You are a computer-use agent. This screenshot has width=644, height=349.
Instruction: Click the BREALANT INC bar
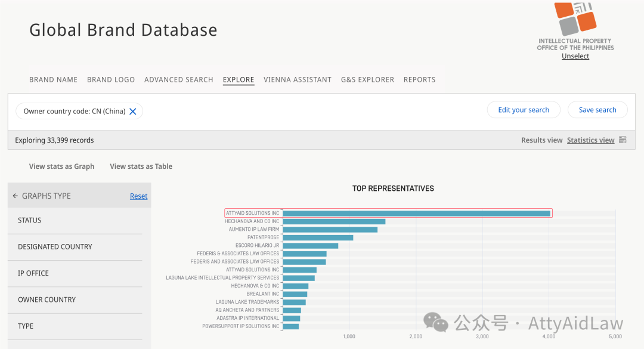click(x=295, y=294)
